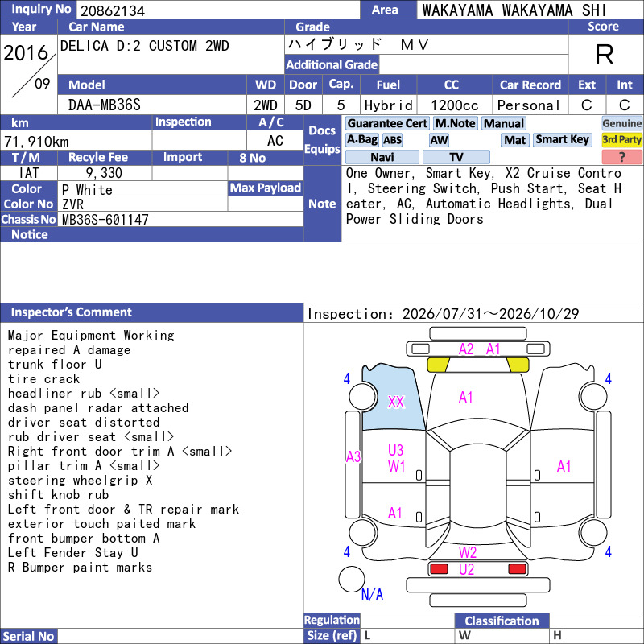
Task: Select the Inquiry No value field
Action: click(217, 10)
